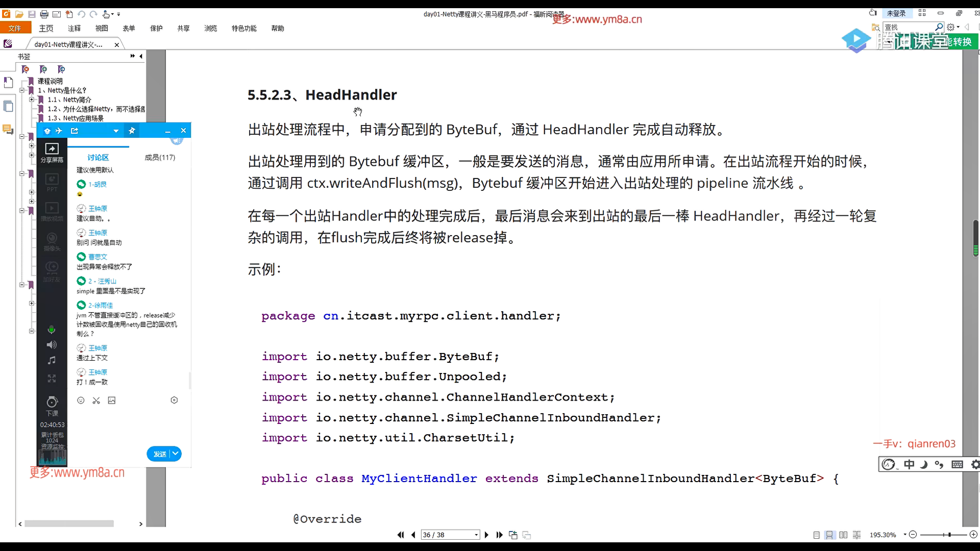Screen dimensions: 980x551
Task: Click the scissors screenshot icon in chat
Action: (x=96, y=400)
